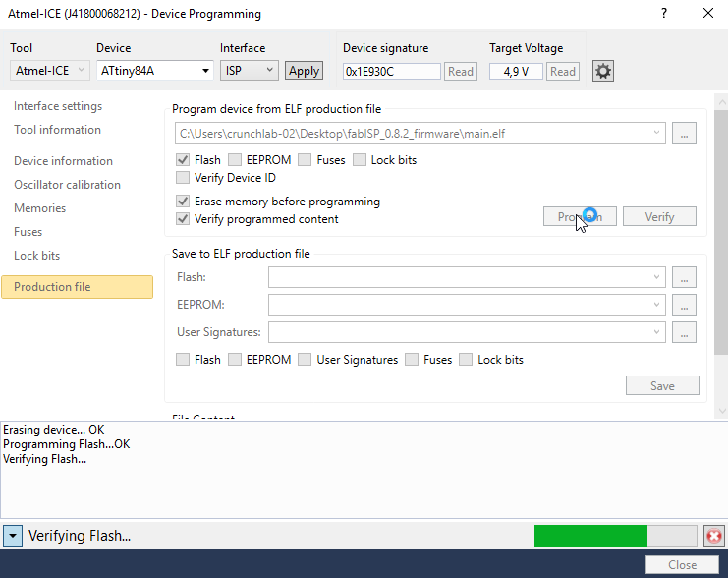Viewport: 728px width, 578px height.
Task: Open the gear settings icon
Action: tap(602, 71)
